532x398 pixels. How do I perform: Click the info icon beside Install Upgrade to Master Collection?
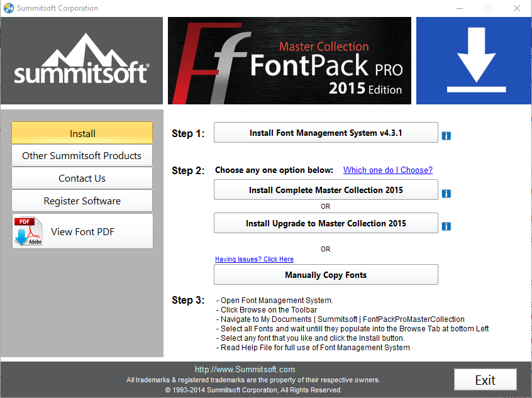click(446, 226)
